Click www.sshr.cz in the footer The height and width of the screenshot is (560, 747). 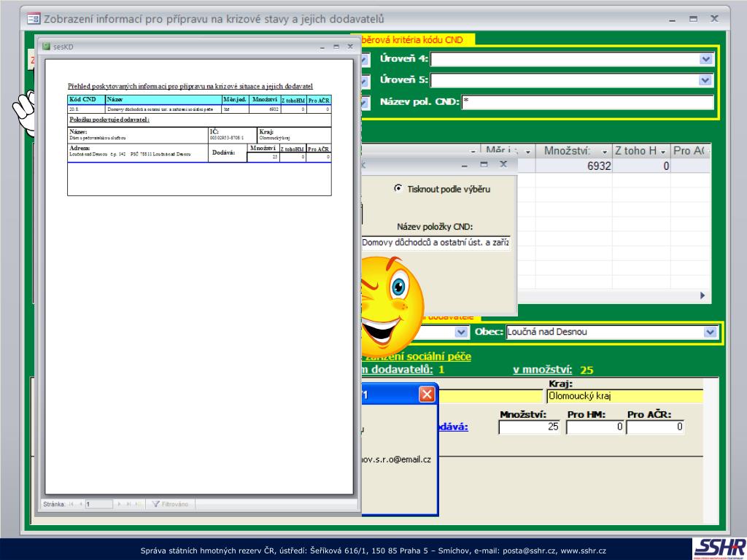[583, 551]
